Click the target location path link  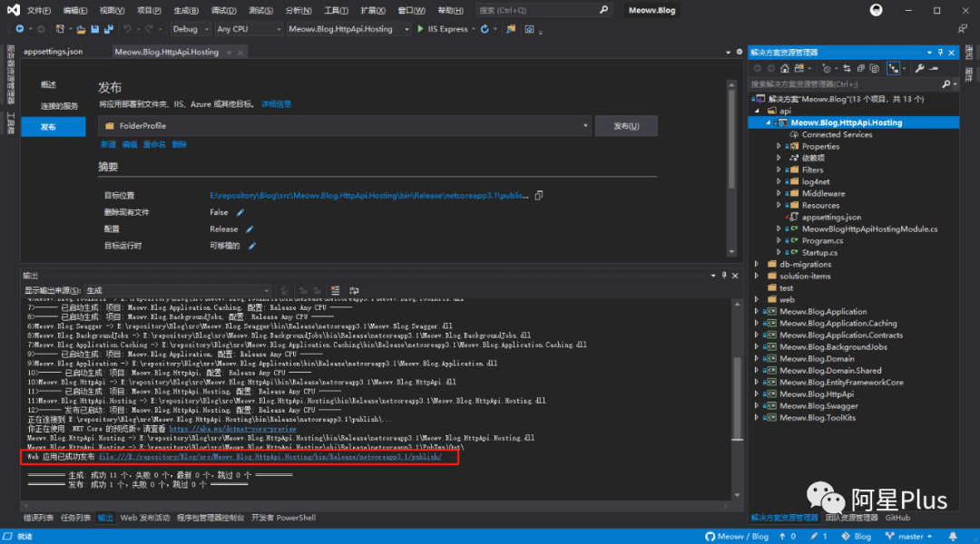pyautogui.click(x=368, y=196)
